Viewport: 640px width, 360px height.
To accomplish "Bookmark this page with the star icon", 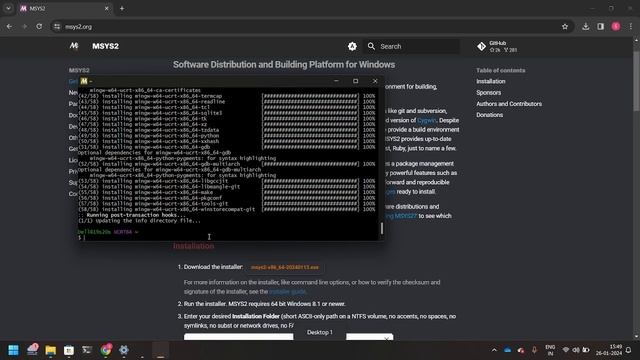I will [x=565, y=27].
